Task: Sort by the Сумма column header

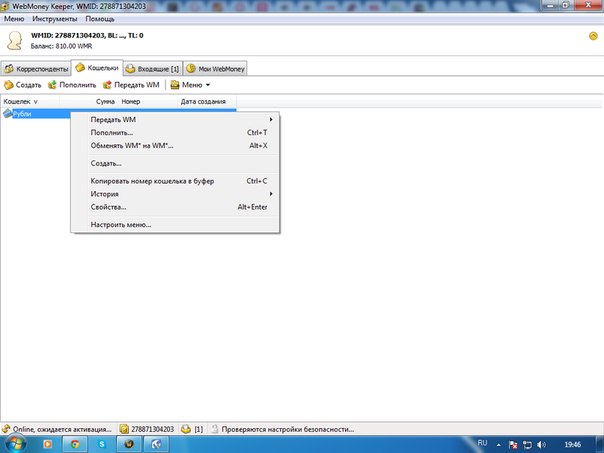Action: point(89,102)
